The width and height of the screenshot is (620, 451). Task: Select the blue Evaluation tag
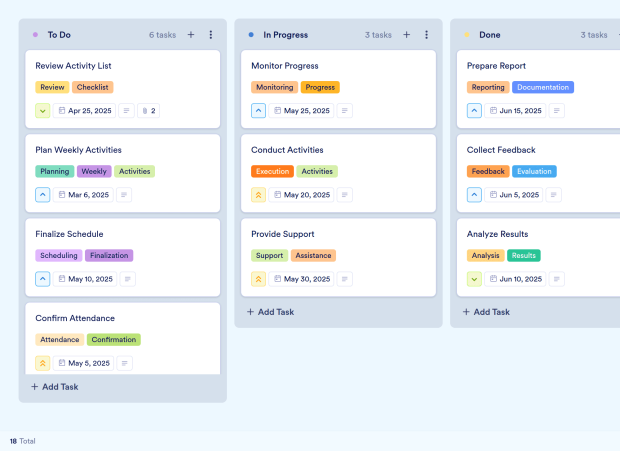pos(534,172)
